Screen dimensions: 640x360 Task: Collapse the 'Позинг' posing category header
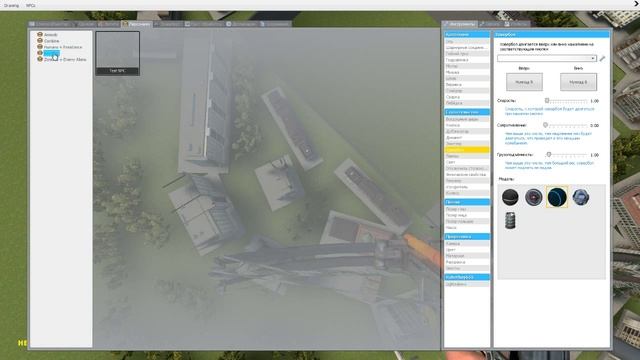pyautogui.click(x=467, y=202)
